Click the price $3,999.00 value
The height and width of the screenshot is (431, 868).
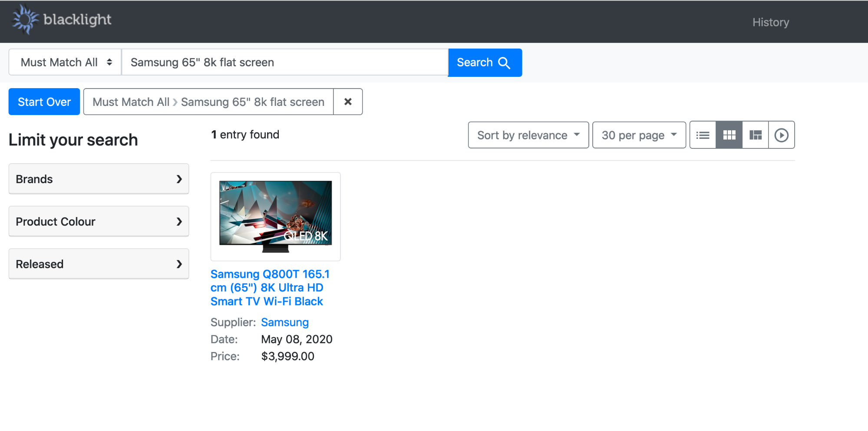tap(287, 356)
